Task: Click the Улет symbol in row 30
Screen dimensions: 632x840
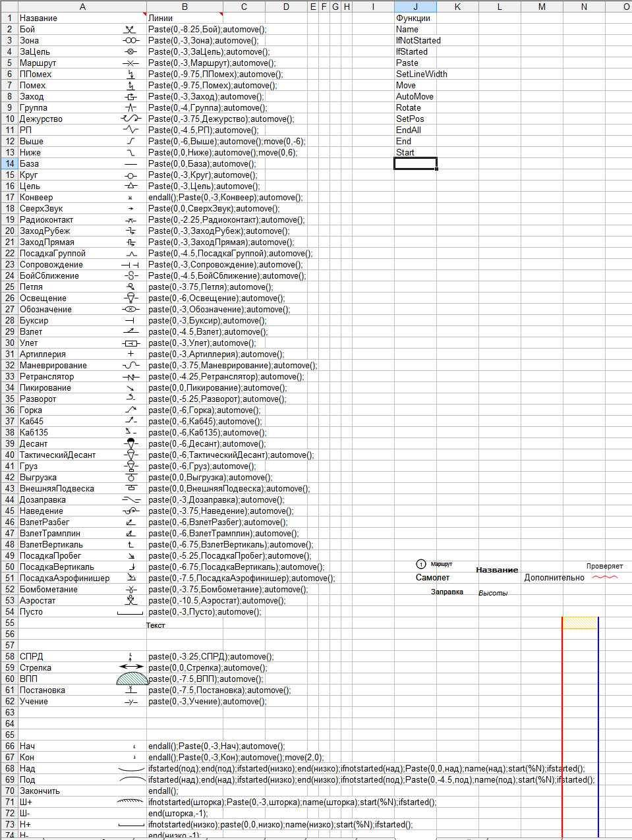Action: (x=131, y=343)
